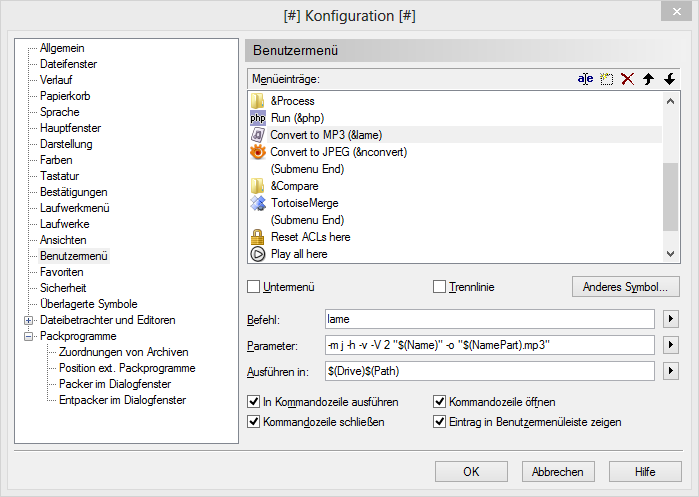699x497 pixels.
Task: Select the Run (&php) entry text
Action: (x=297, y=118)
